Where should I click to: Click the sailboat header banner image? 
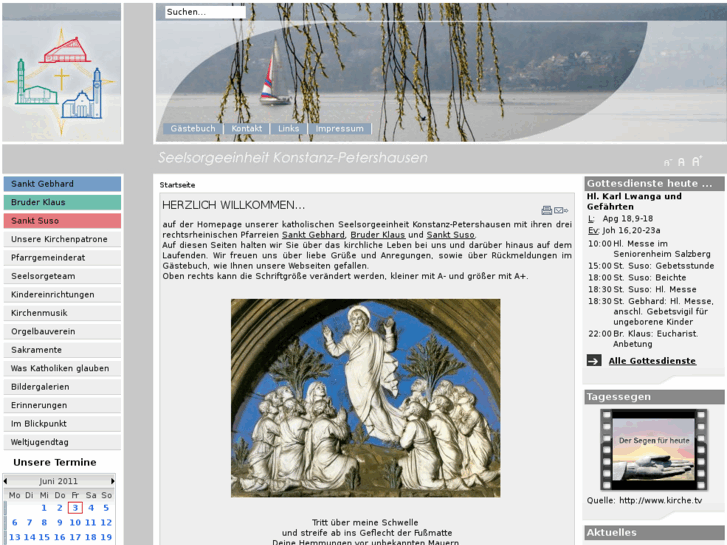coord(440,72)
